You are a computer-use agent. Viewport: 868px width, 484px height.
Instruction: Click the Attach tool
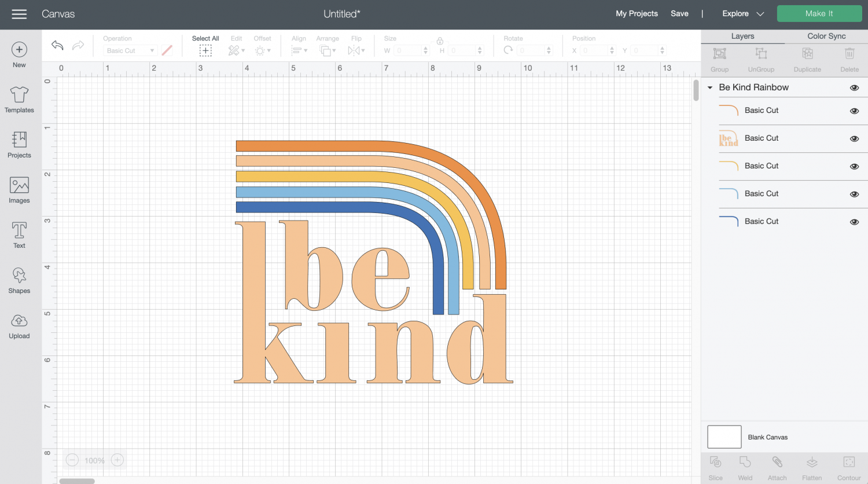tap(777, 468)
